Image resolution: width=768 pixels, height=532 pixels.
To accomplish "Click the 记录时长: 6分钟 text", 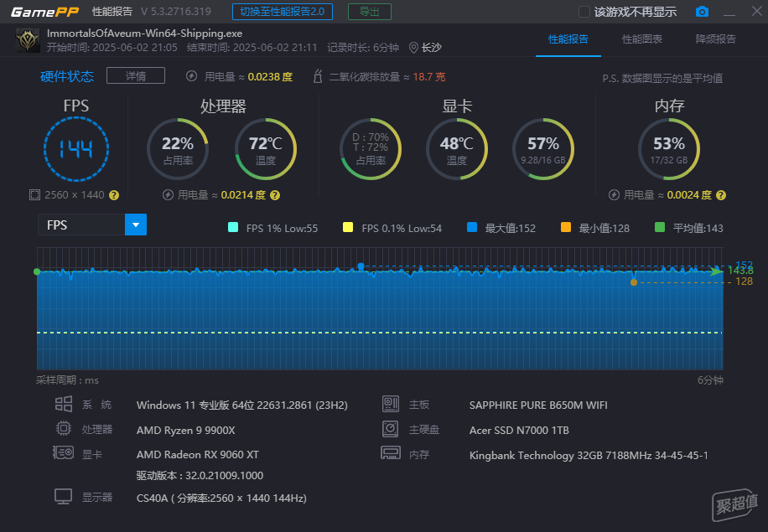I will click(x=363, y=48).
